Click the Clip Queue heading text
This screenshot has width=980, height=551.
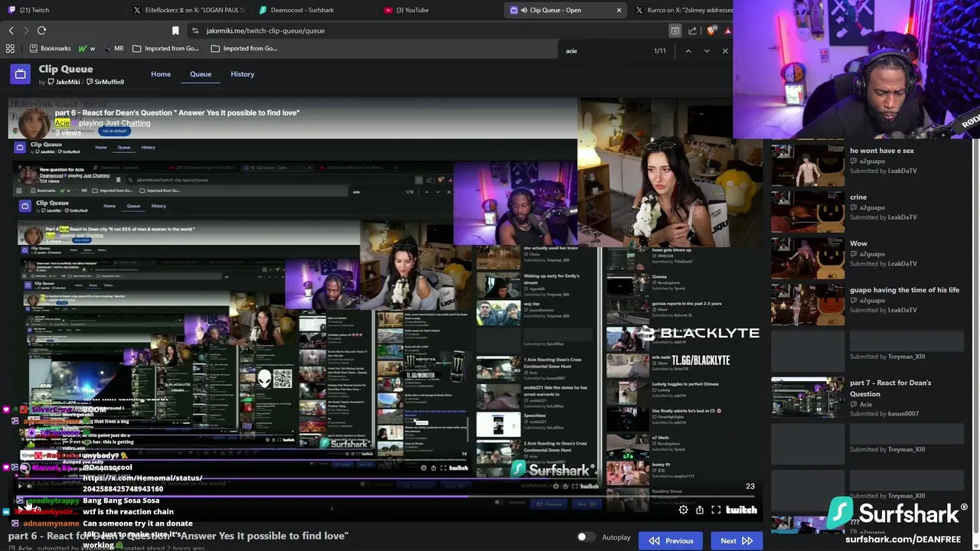[66, 69]
